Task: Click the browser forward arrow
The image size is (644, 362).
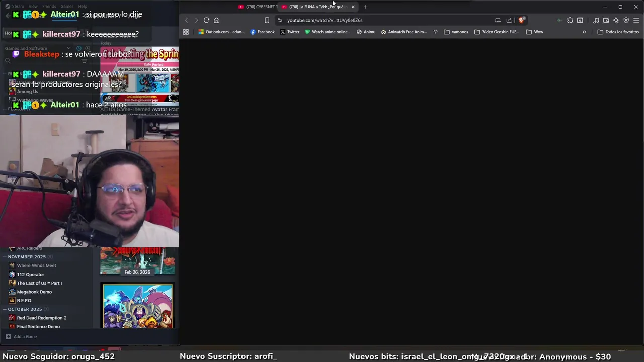Action: click(196, 20)
